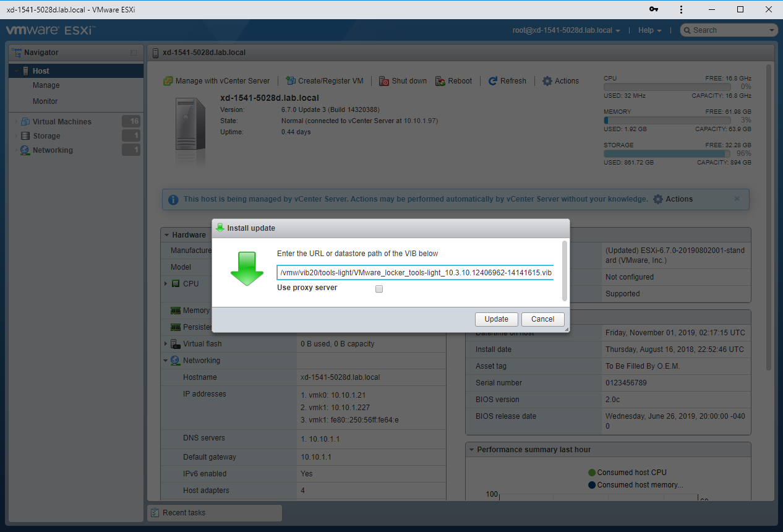
Task: Expand the CPU row in Hardware
Action: coord(166,283)
